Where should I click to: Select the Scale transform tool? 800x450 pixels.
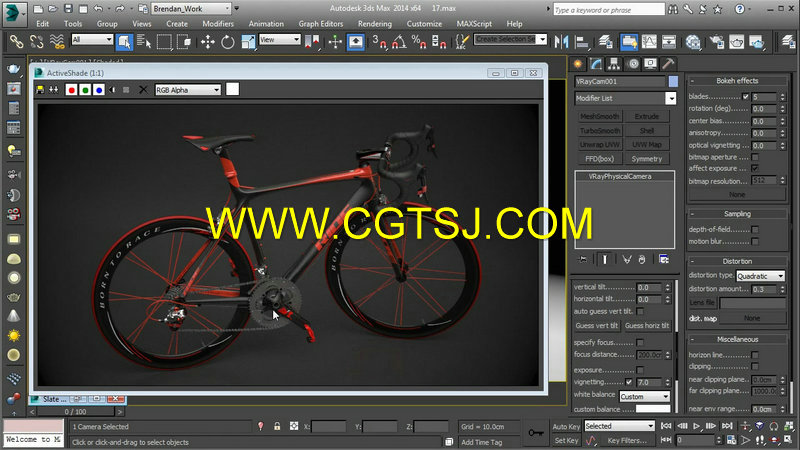coord(248,42)
